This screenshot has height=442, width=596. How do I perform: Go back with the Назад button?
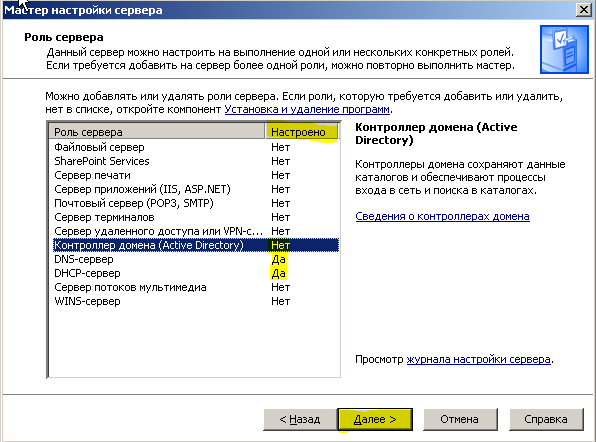[x=300, y=419]
